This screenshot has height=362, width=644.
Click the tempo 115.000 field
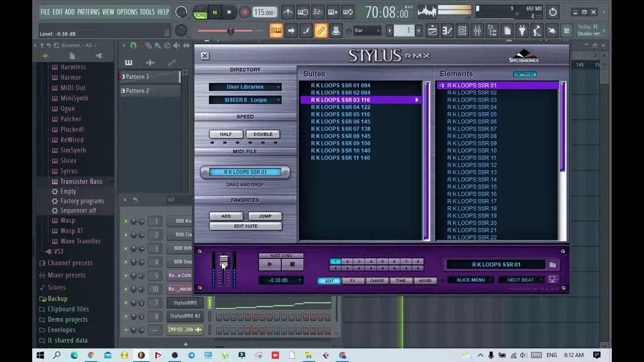coord(264,13)
